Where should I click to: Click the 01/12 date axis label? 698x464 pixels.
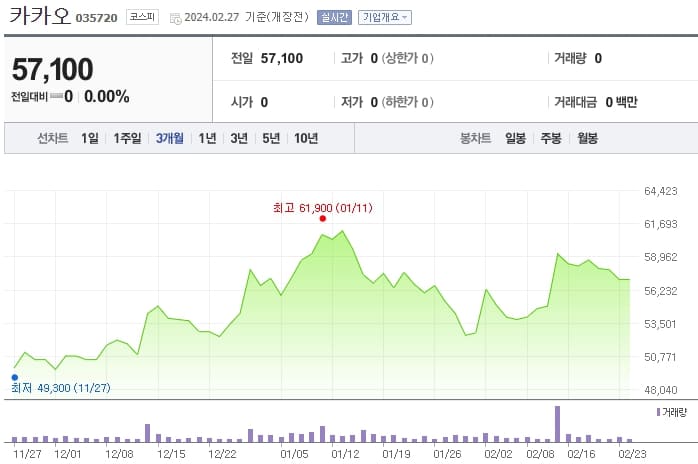pos(345,454)
